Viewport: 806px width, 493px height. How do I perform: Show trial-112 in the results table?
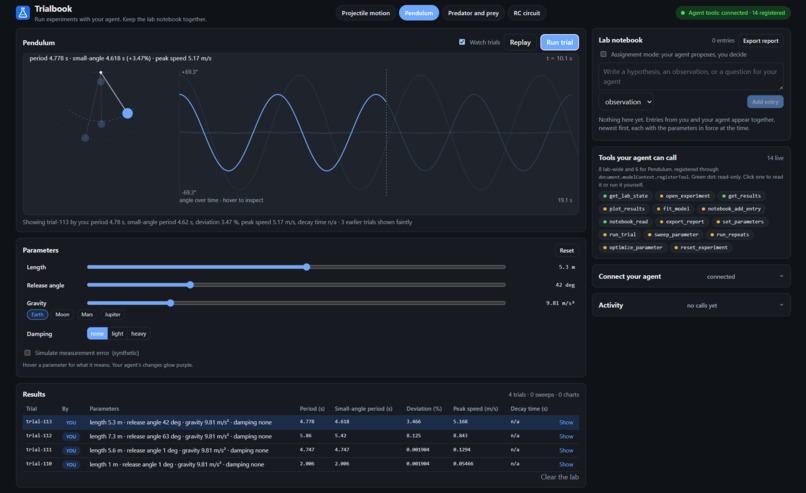(566, 436)
